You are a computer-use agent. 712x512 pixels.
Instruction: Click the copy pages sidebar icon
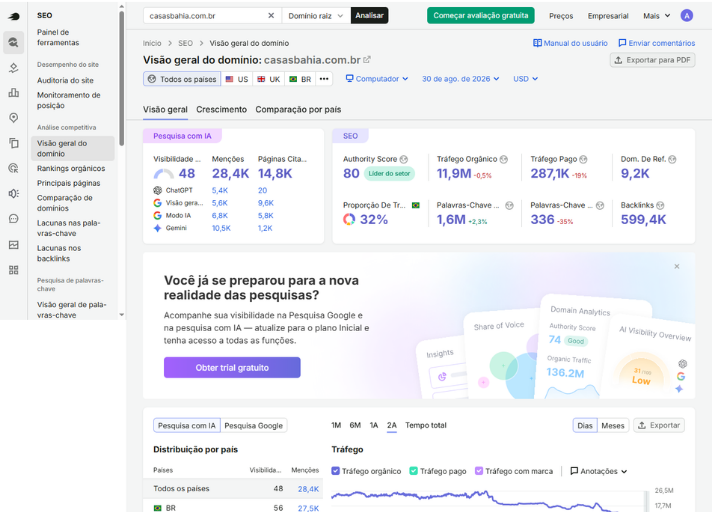(14, 143)
